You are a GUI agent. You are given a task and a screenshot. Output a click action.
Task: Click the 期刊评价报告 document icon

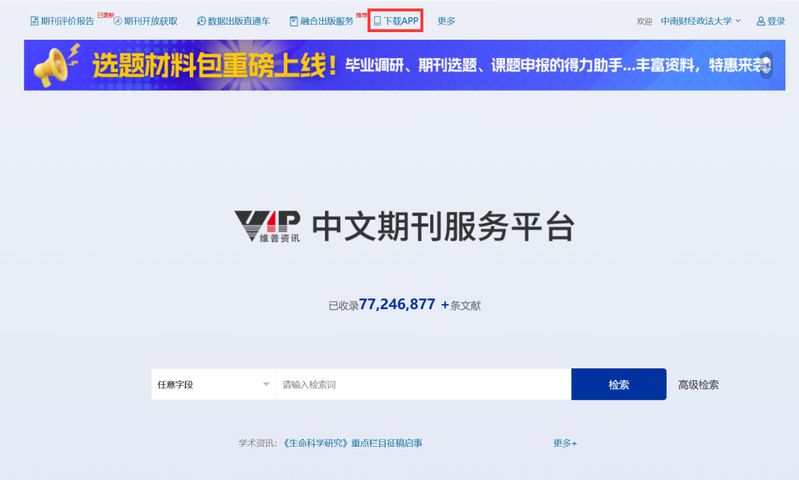point(34,21)
